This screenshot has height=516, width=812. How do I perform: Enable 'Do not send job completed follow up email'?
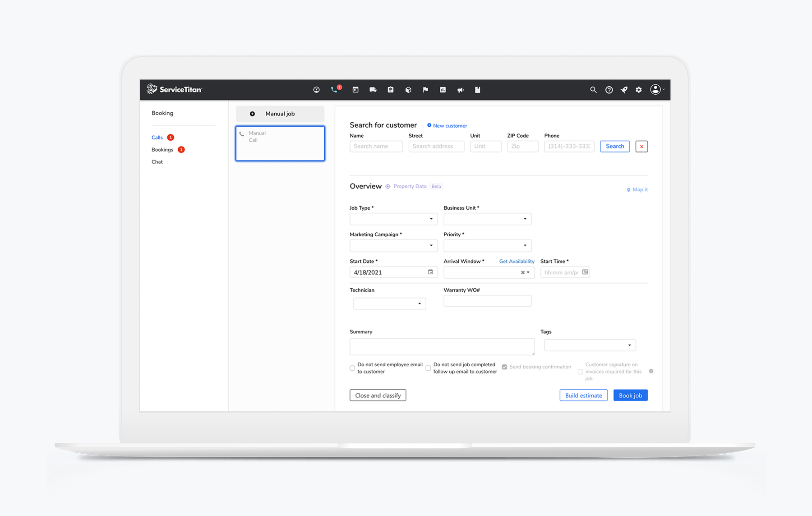click(x=428, y=368)
